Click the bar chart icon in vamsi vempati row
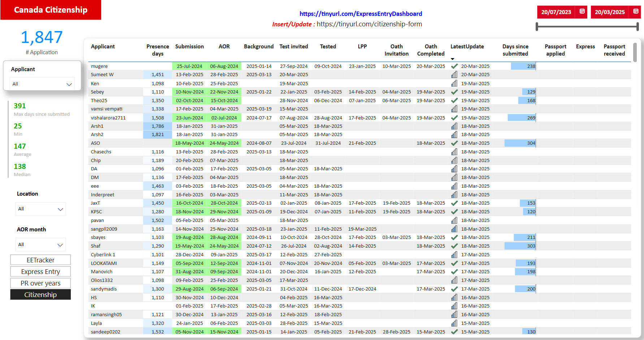The image size is (644, 340). click(x=454, y=109)
